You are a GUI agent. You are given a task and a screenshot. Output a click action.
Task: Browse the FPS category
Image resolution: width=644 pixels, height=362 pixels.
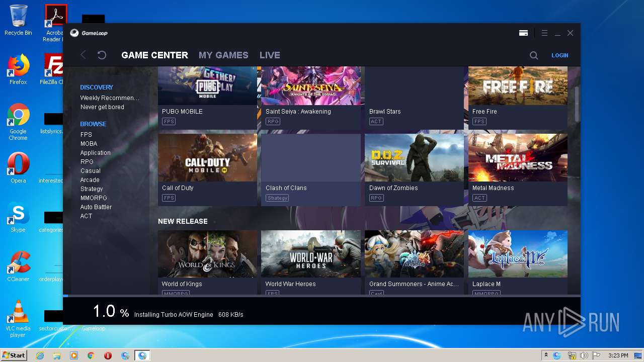tap(86, 135)
